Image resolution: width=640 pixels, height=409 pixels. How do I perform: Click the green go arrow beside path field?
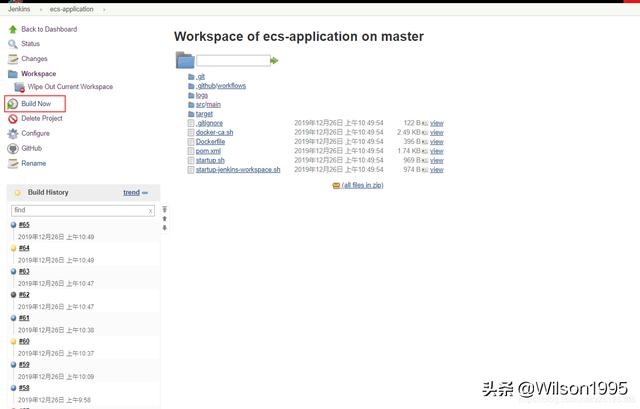tap(274, 61)
